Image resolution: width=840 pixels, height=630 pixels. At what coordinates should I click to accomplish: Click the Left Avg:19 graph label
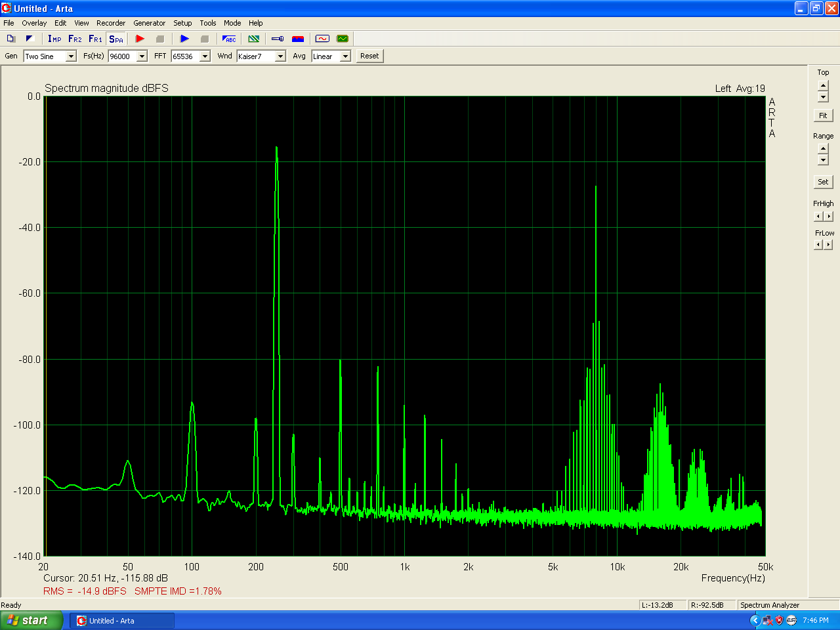coord(740,89)
